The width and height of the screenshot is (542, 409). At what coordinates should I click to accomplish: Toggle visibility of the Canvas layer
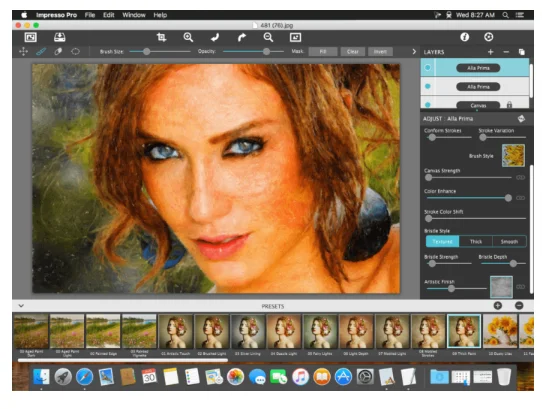click(428, 104)
